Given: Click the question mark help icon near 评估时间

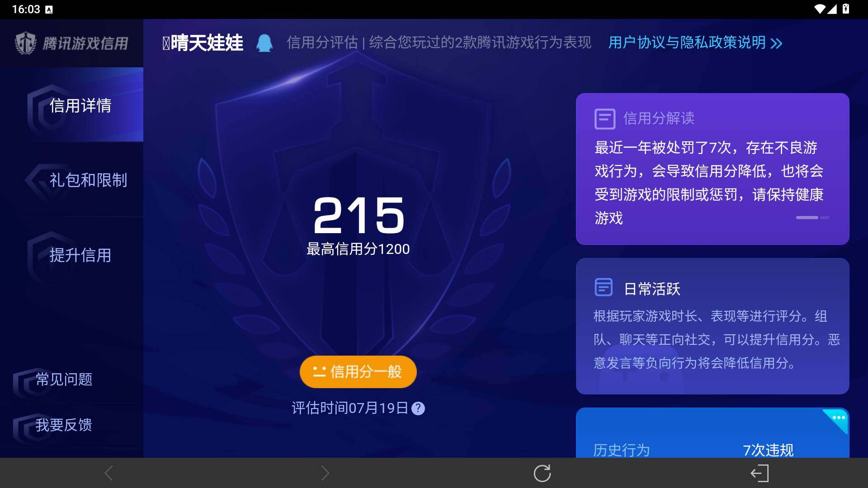Looking at the screenshot, I should tap(418, 408).
